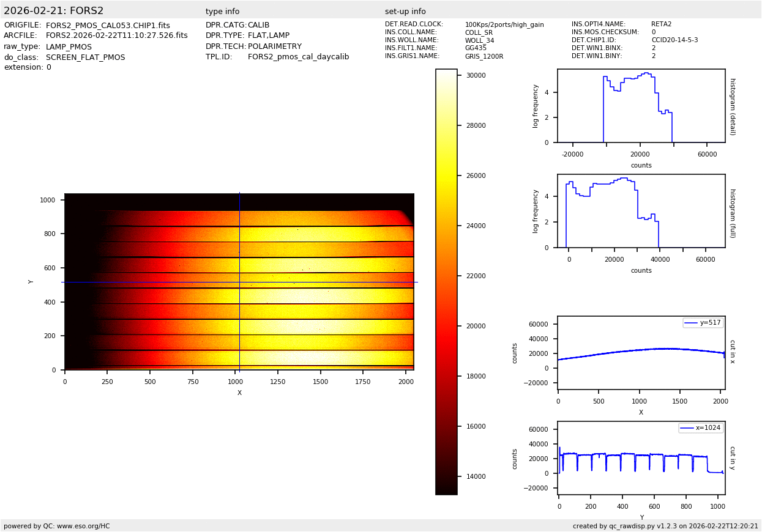The height and width of the screenshot is (532, 762).
Task: Click the page title 2026-02-21: FORS2
Action: pyautogui.click(x=54, y=11)
